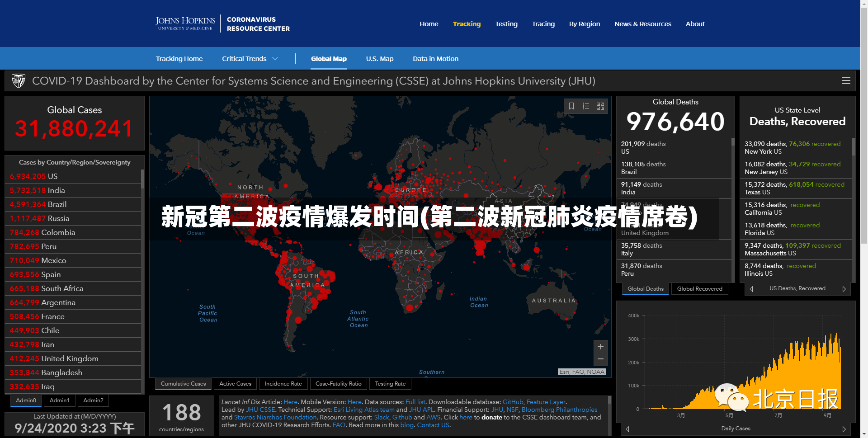Open the Stavros Niarchos Foundation link
The image size is (868, 438).
[275, 417]
